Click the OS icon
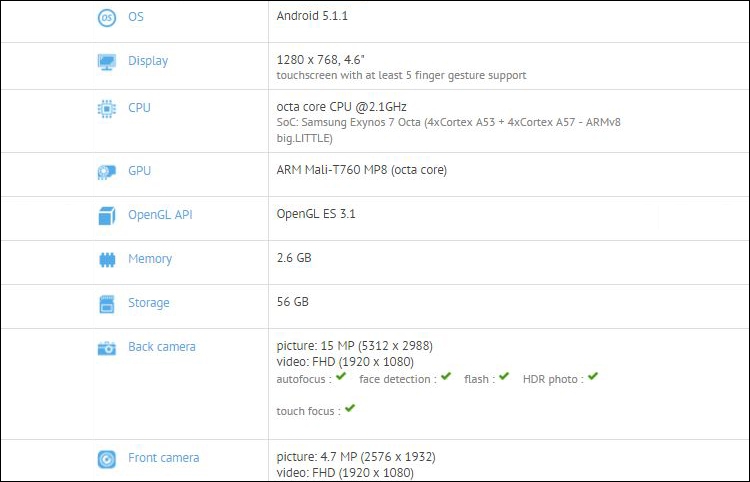Viewport: 750px width, 482px height. click(106, 18)
